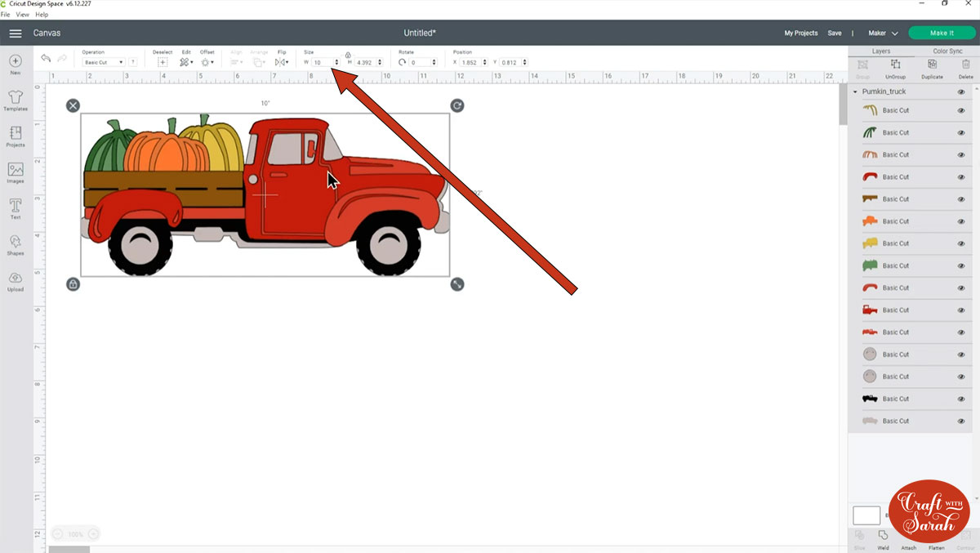Image resolution: width=980 pixels, height=553 pixels.
Task: Open the Templates panel
Action: point(16,100)
